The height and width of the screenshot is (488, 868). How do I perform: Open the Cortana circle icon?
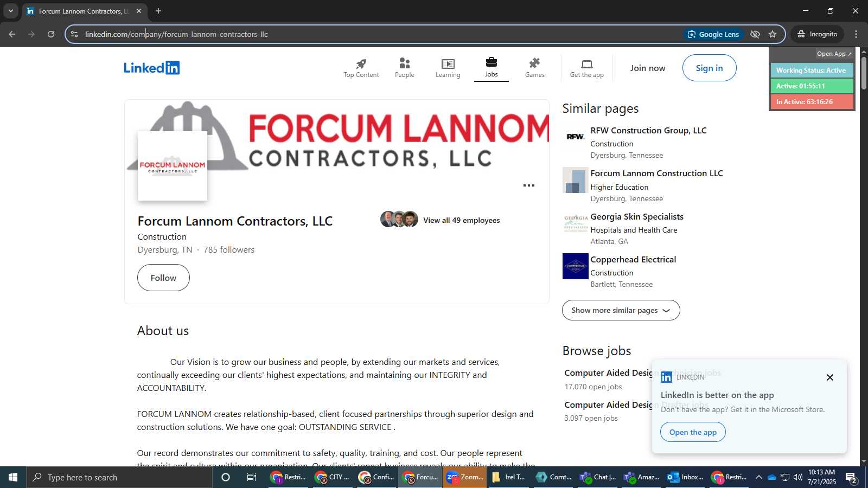coord(226,477)
